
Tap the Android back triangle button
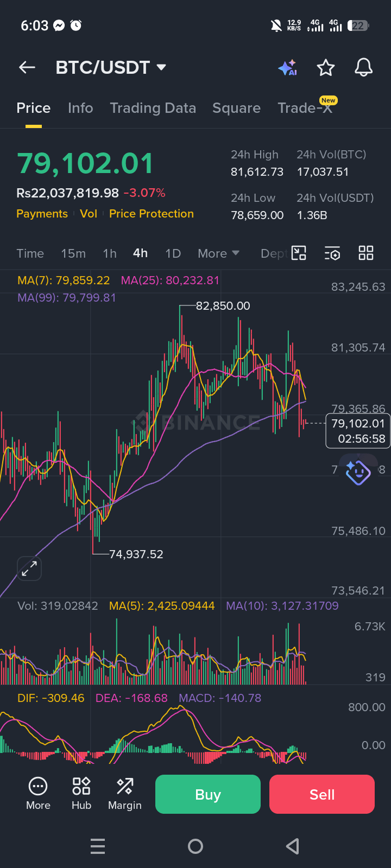293,846
